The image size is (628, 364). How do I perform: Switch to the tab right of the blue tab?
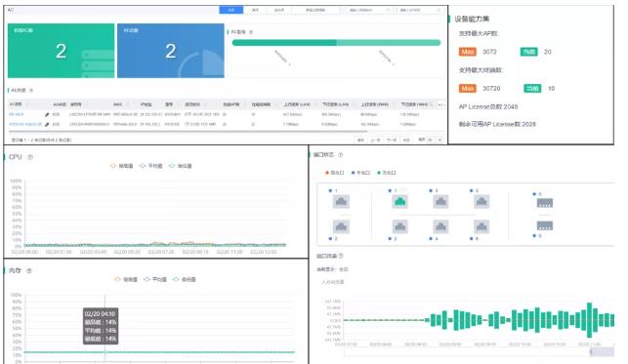pyautogui.click(x=255, y=10)
